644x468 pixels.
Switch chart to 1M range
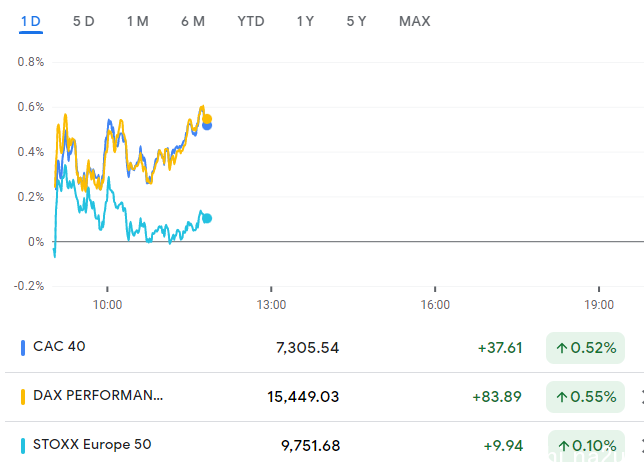pos(138,21)
